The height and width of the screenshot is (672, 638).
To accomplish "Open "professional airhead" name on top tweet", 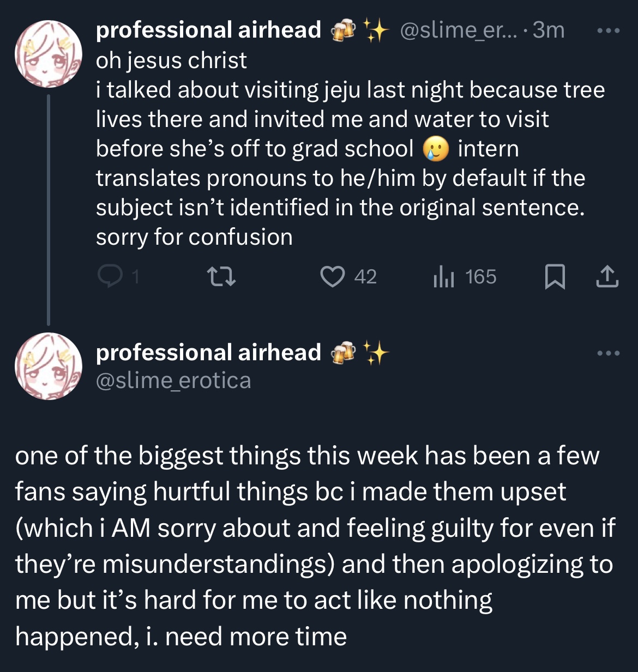I will [x=208, y=30].
